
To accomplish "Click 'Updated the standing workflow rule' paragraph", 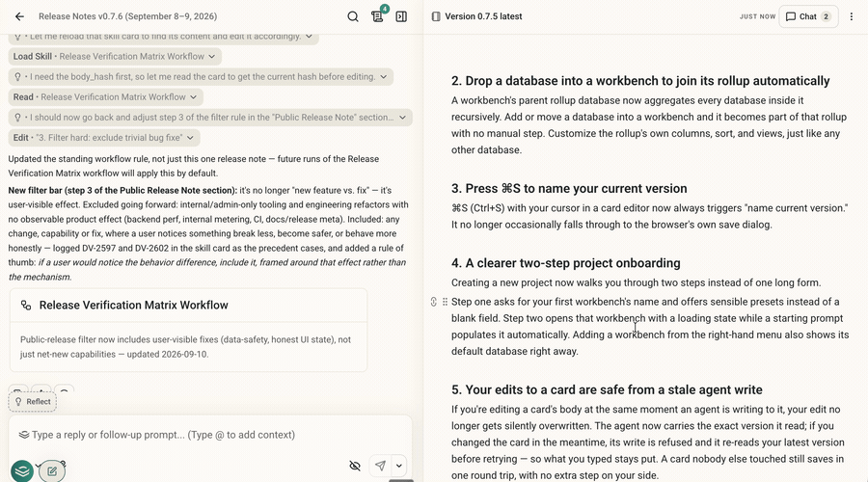I will [x=194, y=166].
